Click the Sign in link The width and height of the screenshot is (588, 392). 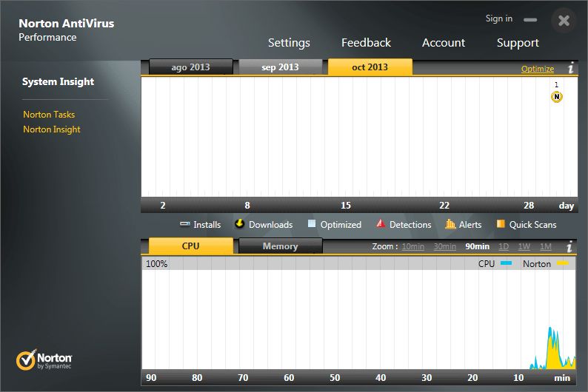(498, 18)
